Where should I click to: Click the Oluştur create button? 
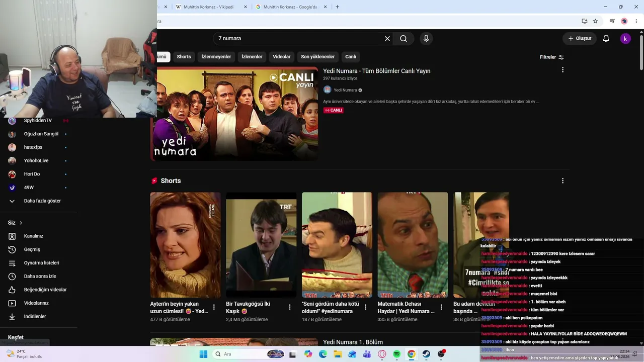(x=580, y=39)
